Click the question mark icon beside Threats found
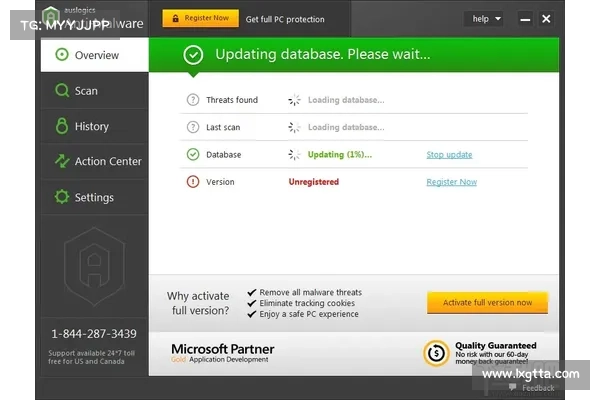 click(193, 100)
